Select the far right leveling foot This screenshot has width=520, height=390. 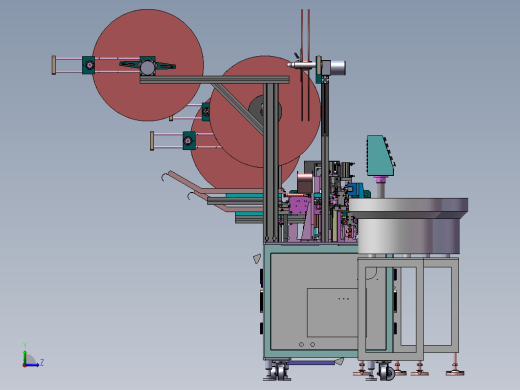tap(455, 365)
